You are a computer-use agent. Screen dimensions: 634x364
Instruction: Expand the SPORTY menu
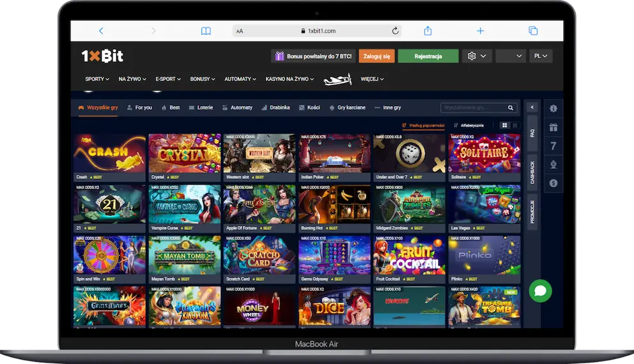[97, 79]
